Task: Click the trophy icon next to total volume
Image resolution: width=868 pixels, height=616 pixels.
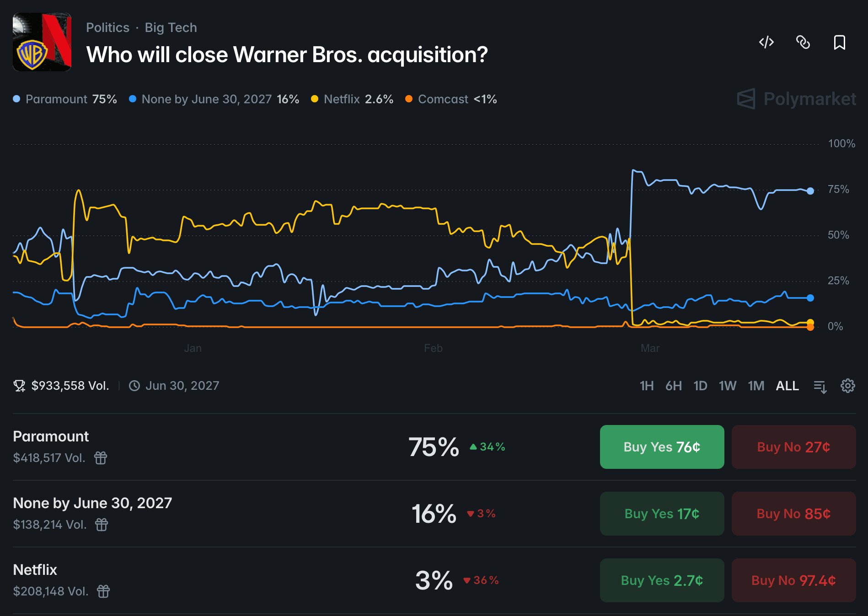Action: pyautogui.click(x=19, y=385)
